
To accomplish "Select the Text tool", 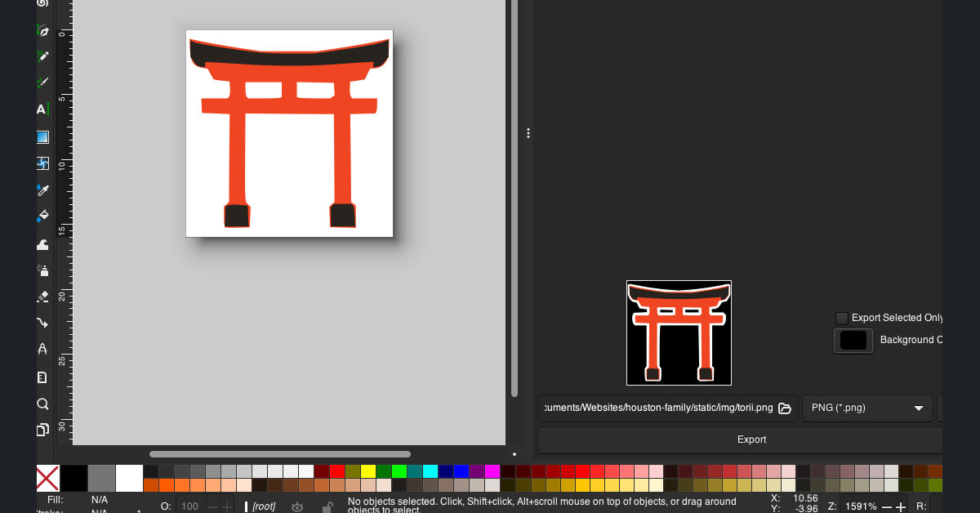I will [43, 109].
